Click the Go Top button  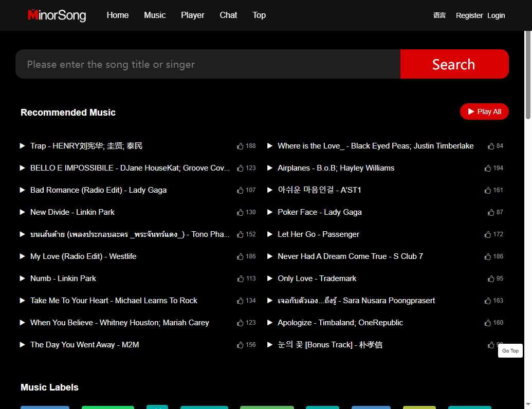[510, 351]
